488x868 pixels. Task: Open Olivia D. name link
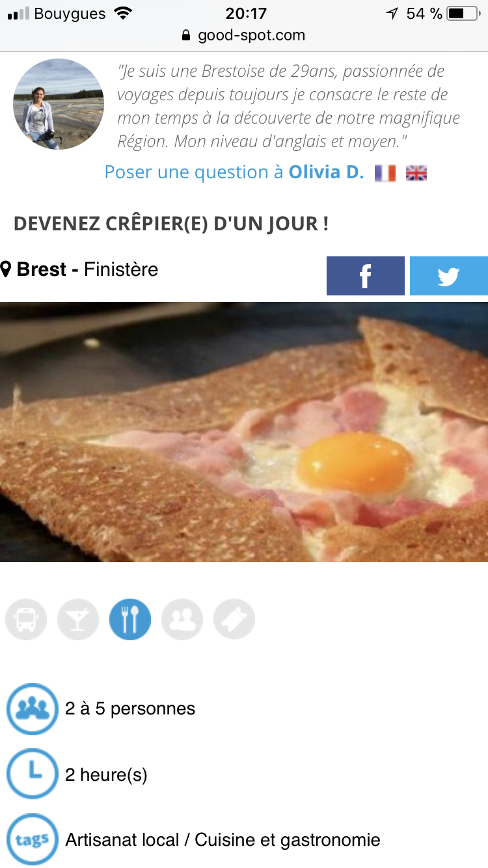coord(326,172)
